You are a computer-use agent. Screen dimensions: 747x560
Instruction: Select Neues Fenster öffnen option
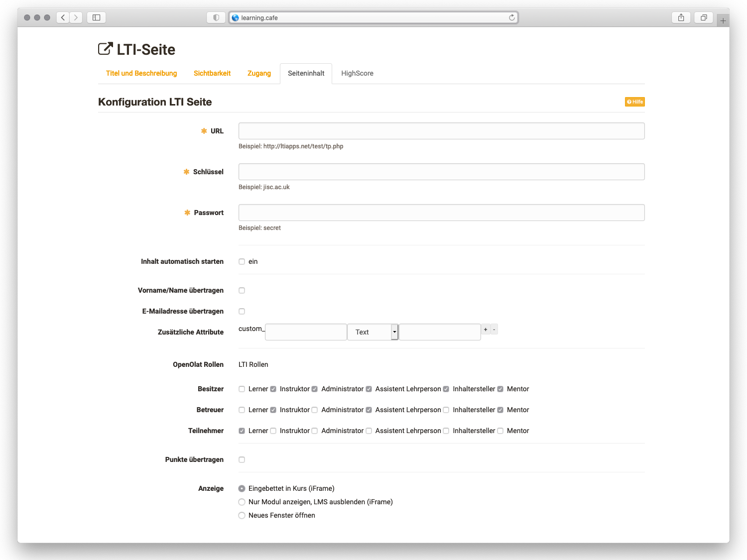(242, 515)
